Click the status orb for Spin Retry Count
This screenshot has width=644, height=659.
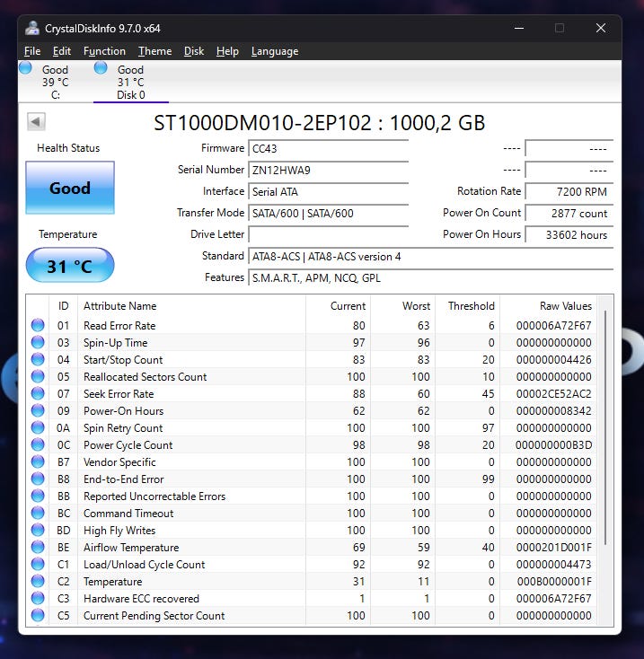(38, 428)
